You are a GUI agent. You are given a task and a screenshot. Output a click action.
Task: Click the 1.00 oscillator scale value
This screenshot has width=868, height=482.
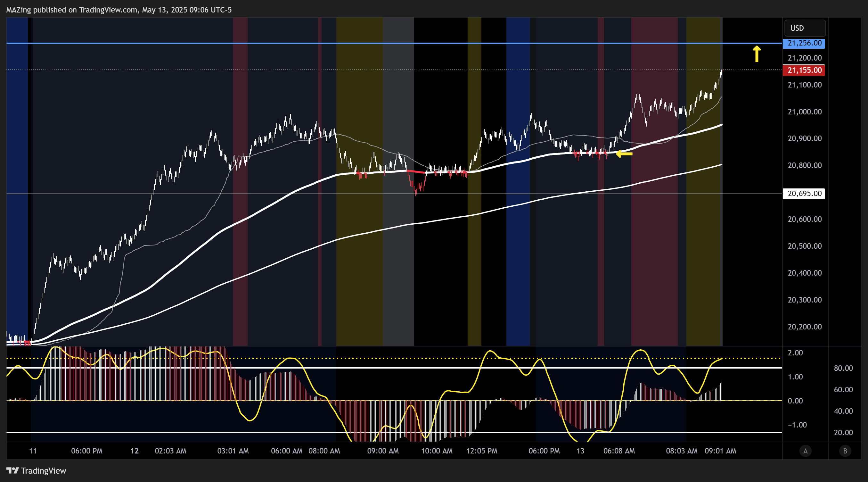(795, 377)
